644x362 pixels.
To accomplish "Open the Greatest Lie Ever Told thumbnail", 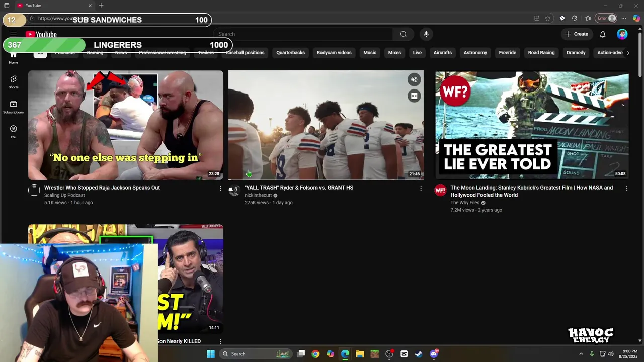I will click(x=532, y=125).
